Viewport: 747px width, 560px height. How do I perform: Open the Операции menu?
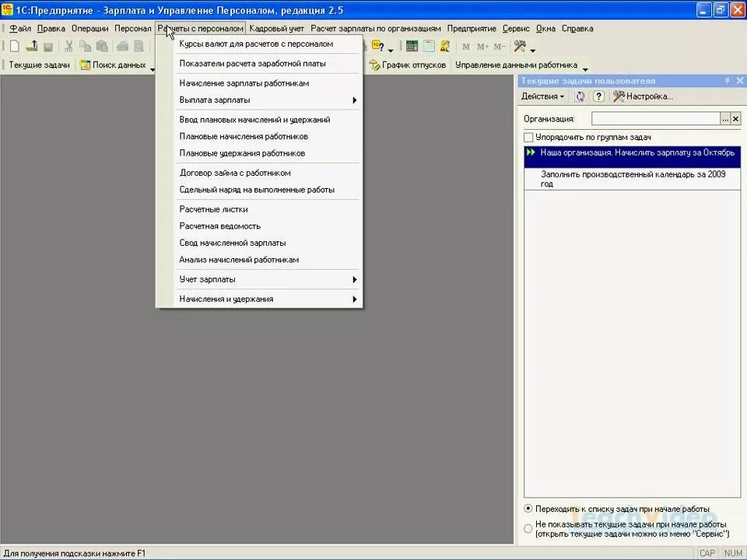pos(90,29)
